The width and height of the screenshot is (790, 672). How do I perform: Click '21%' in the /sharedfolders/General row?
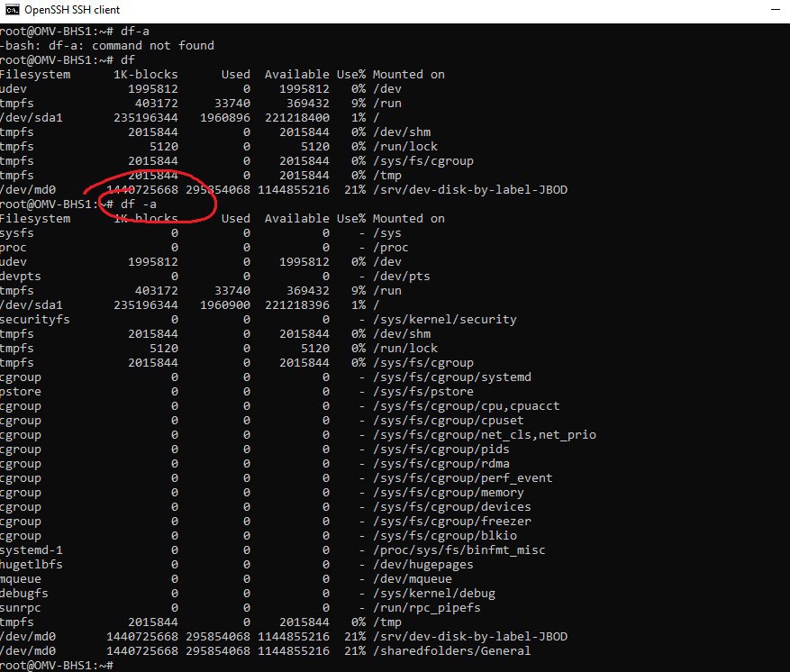[355, 651]
